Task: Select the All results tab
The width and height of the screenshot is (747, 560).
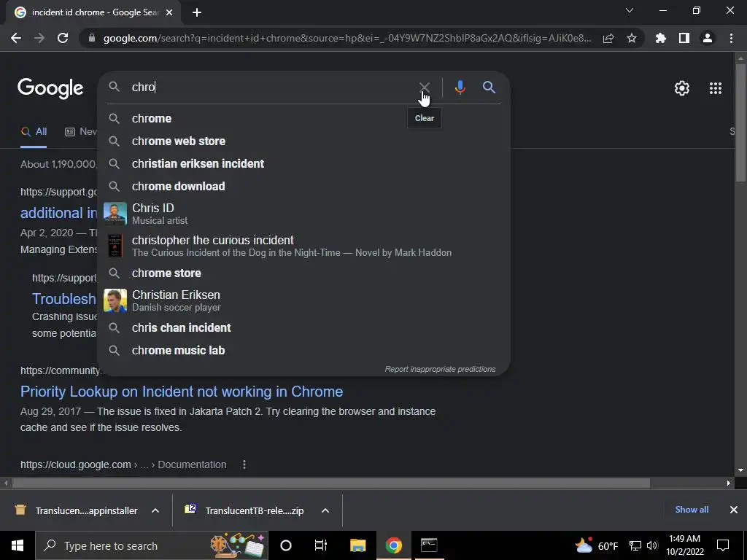Action: pos(34,131)
